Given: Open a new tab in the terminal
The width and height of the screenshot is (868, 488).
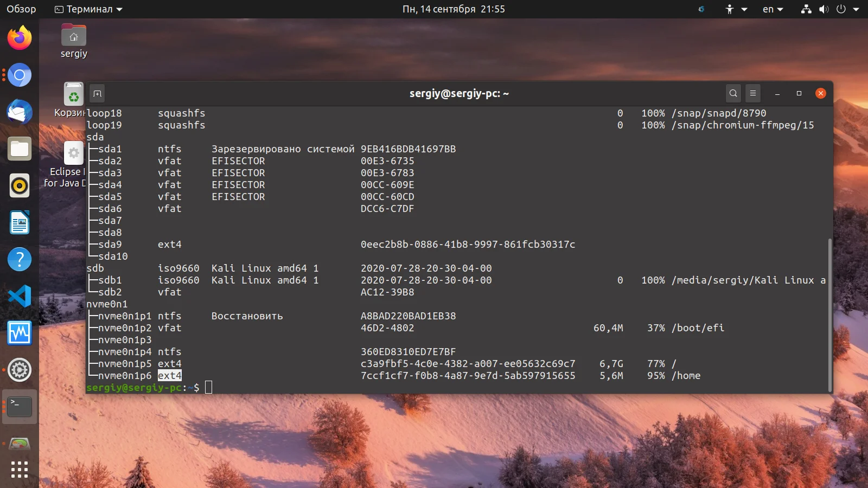Looking at the screenshot, I should 97,94.
